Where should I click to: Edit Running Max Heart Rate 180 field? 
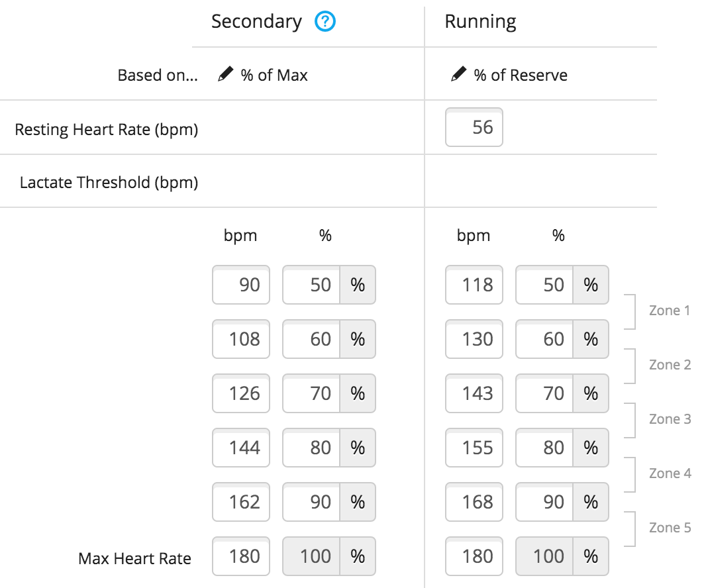click(x=474, y=556)
